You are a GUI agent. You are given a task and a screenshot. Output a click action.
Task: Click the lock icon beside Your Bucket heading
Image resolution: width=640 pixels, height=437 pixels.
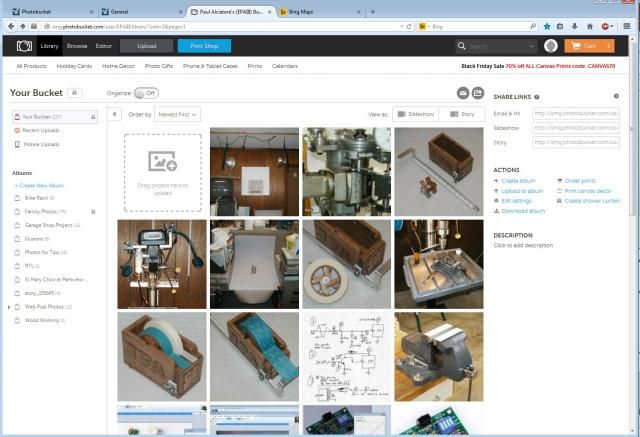(x=74, y=93)
